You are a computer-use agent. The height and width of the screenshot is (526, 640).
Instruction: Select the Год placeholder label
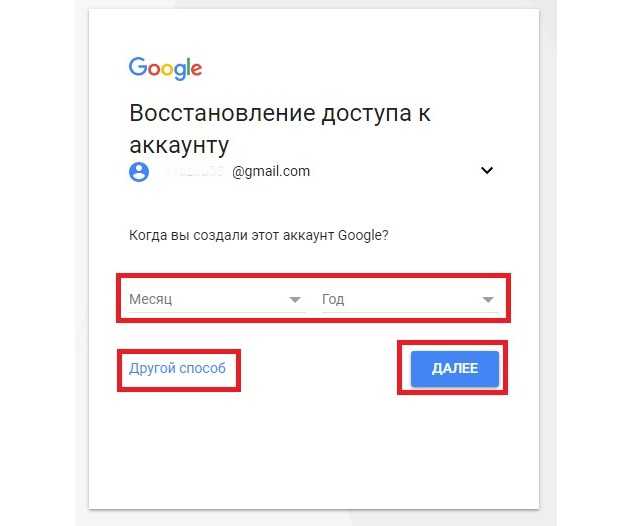click(333, 299)
